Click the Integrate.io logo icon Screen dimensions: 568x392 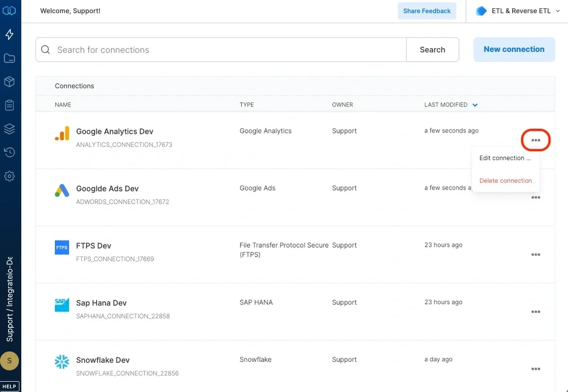point(10,10)
